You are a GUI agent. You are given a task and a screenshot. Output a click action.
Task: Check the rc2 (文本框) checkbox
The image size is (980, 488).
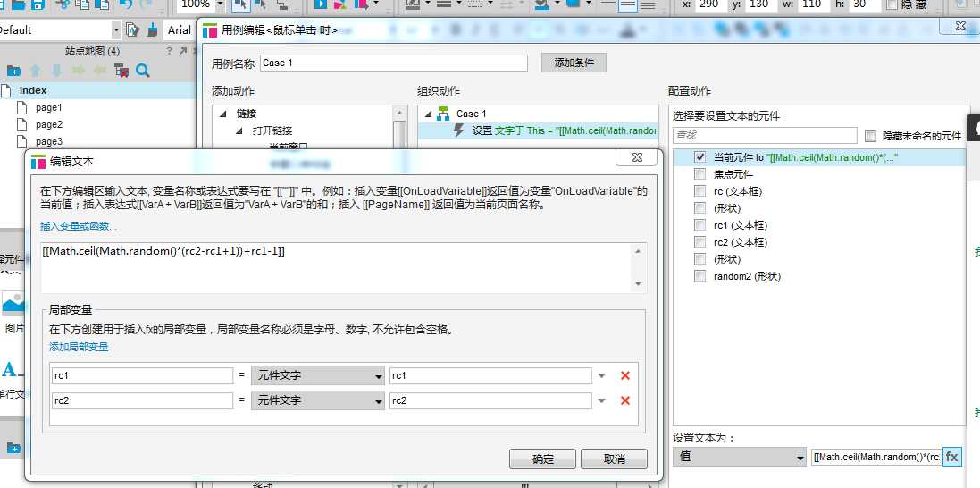[x=700, y=242]
